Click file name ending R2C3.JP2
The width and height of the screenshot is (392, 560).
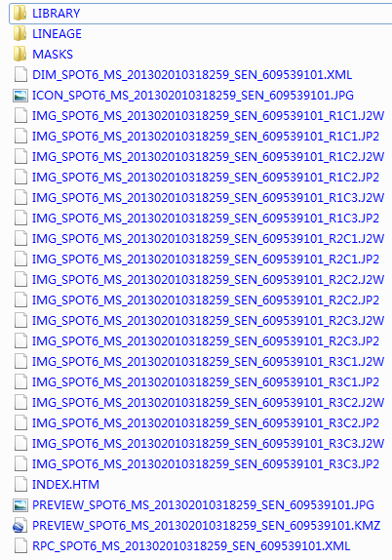(x=206, y=341)
